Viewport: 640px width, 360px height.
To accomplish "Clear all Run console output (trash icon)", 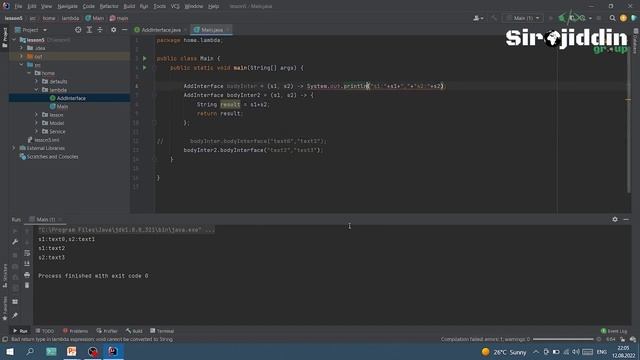I will (x=27, y=285).
